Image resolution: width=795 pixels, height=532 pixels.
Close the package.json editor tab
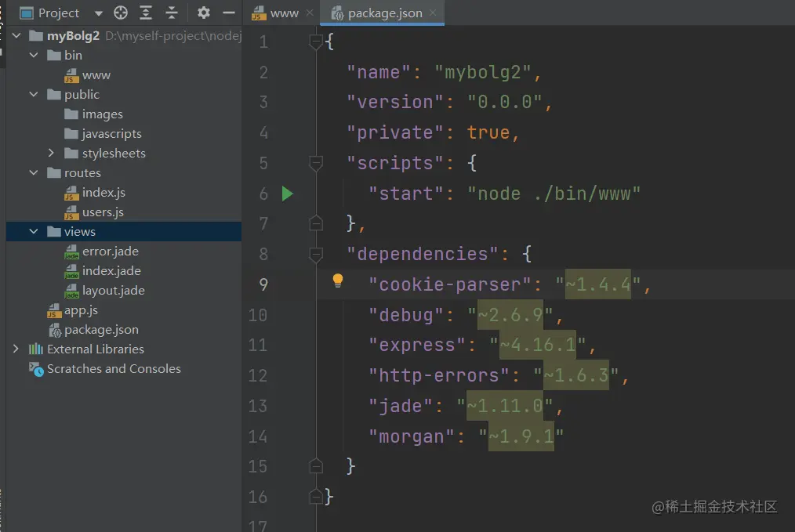click(433, 13)
